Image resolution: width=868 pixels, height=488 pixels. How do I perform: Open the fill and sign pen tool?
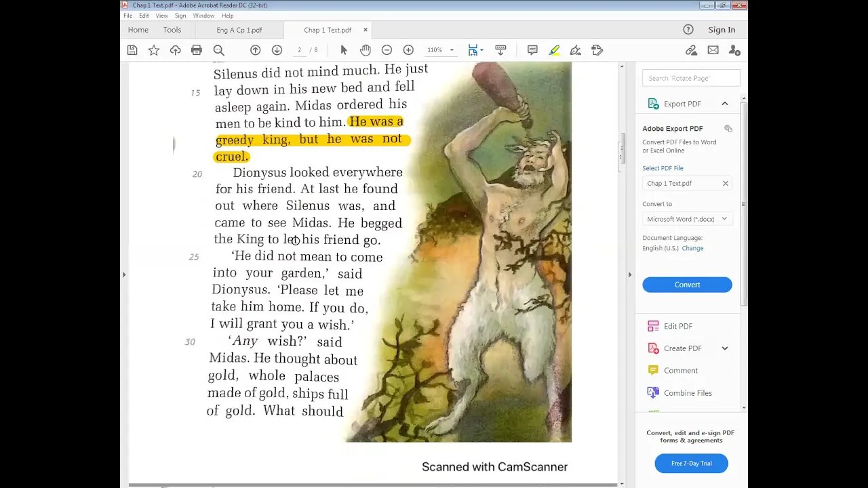click(x=576, y=50)
